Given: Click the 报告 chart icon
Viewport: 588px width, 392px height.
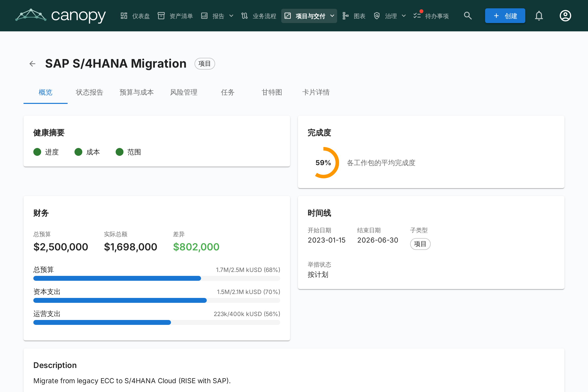Looking at the screenshot, I should (204, 16).
